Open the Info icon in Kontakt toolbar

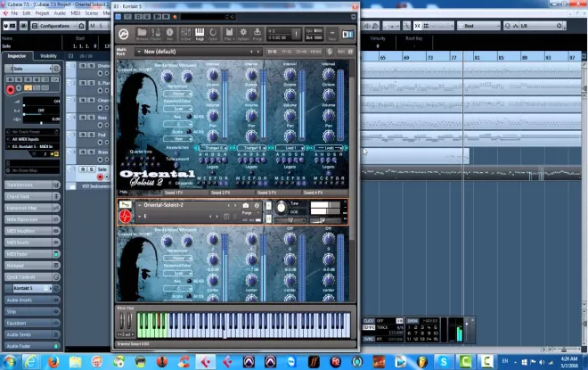[x=169, y=33]
